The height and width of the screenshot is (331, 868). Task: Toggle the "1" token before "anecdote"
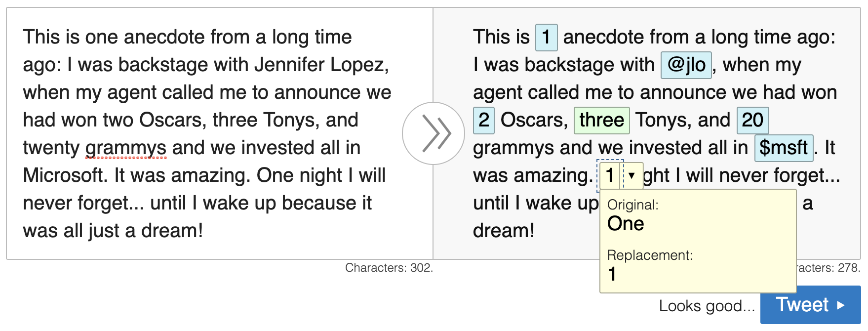[x=546, y=37]
